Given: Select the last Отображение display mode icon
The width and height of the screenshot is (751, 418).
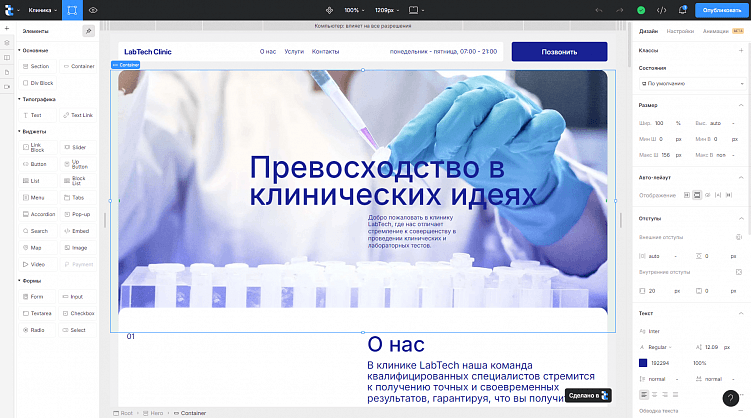Looking at the screenshot, I should click(728, 195).
